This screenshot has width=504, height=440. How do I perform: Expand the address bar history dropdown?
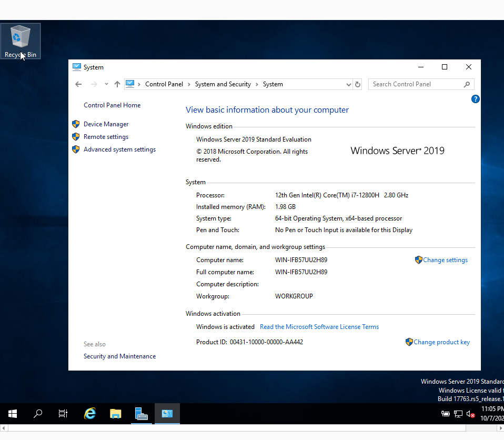tap(348, 85)
